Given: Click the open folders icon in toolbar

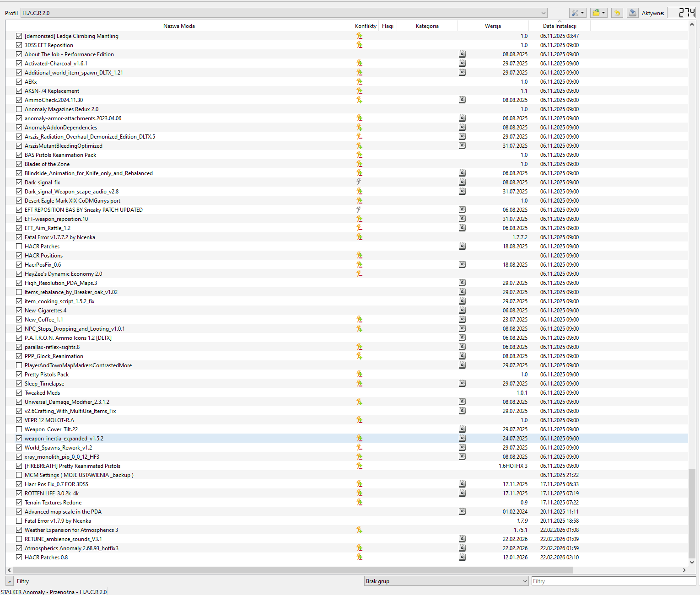Looking at the screenshot, I should pos(598,13).
